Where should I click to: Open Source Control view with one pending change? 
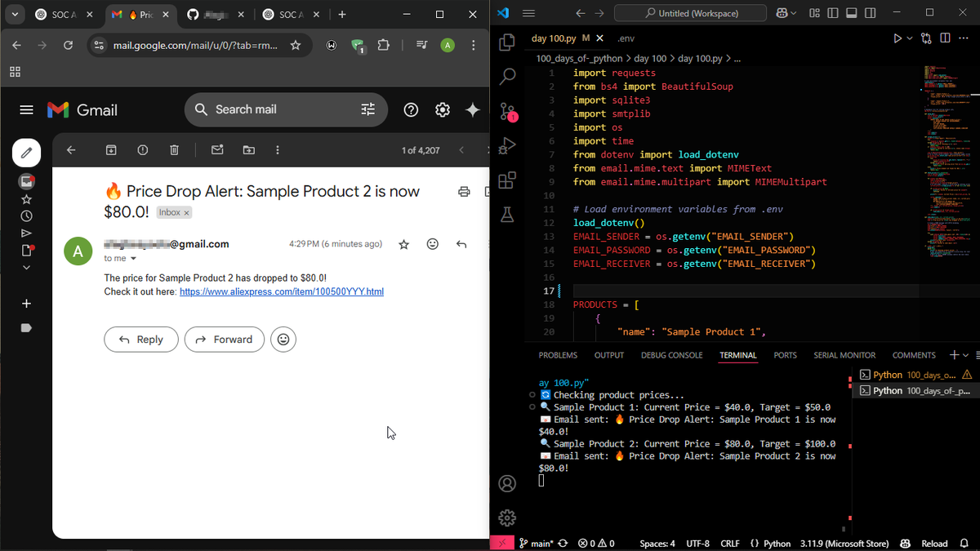tap(507, 112)
